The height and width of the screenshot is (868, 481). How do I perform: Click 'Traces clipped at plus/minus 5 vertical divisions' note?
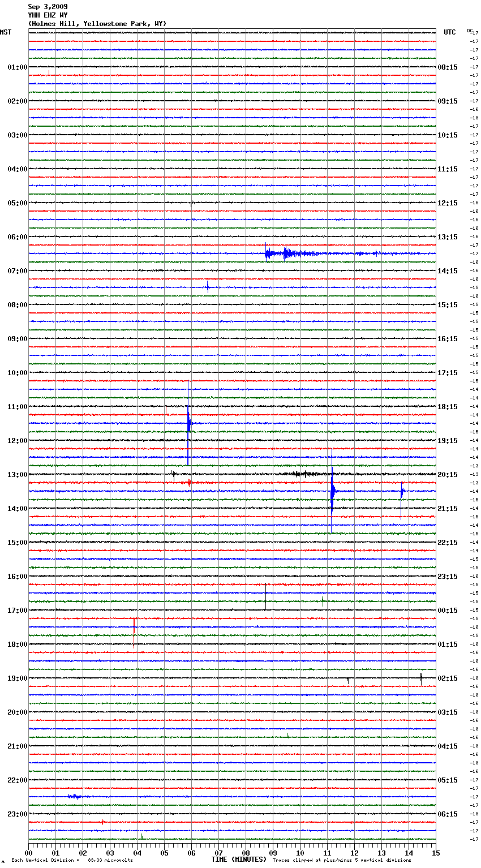[x=342, y=861]
